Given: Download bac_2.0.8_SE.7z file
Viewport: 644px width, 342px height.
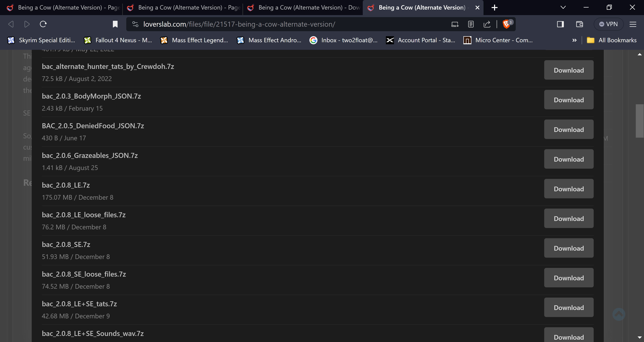Looking at the screenshot, I should [x=569, y=248].
